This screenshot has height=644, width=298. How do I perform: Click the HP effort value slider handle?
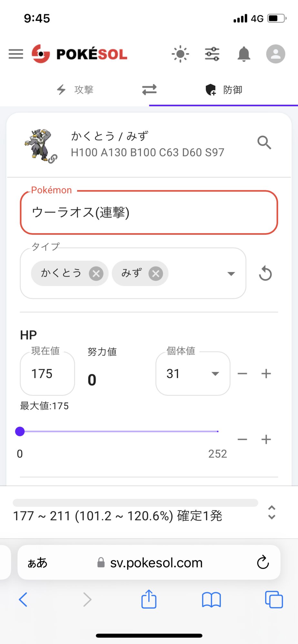pyautogui.click(x=20, y=431)
